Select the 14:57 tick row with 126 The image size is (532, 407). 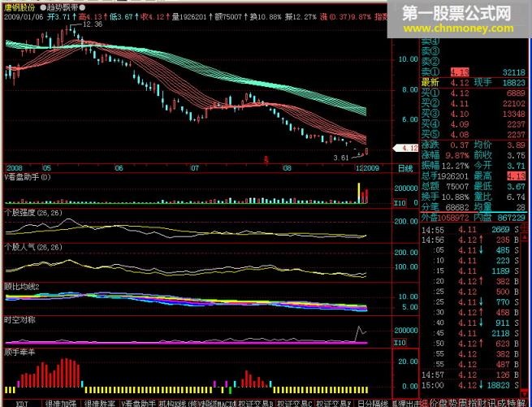tap(470, 375)
